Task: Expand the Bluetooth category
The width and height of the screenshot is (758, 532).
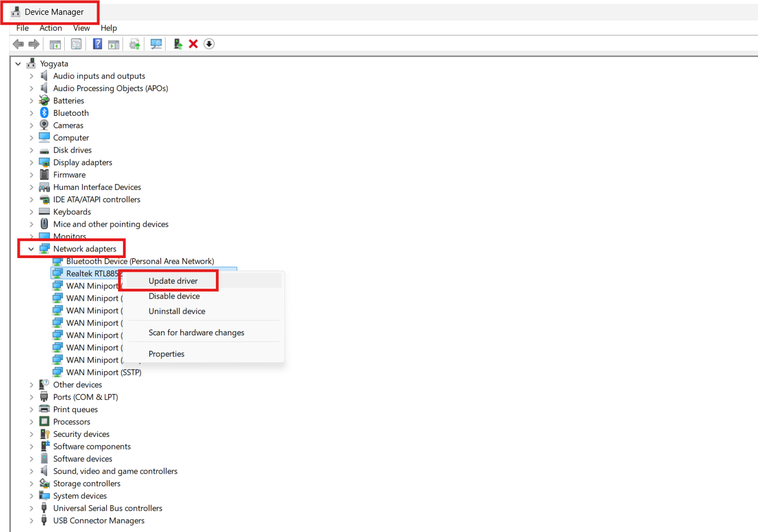Action: 31,113
